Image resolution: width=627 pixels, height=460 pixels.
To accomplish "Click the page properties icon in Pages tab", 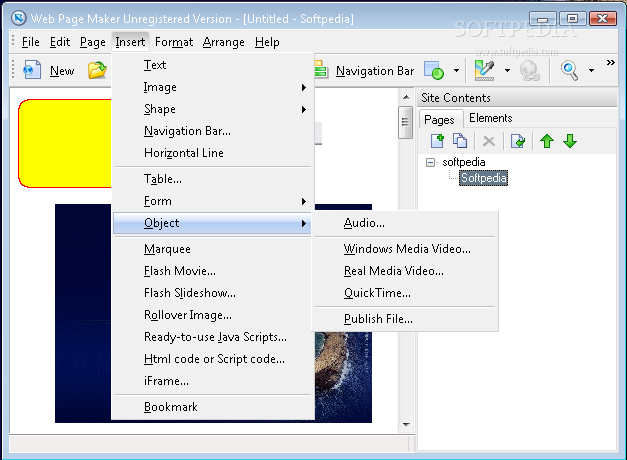I will point(518,141).
